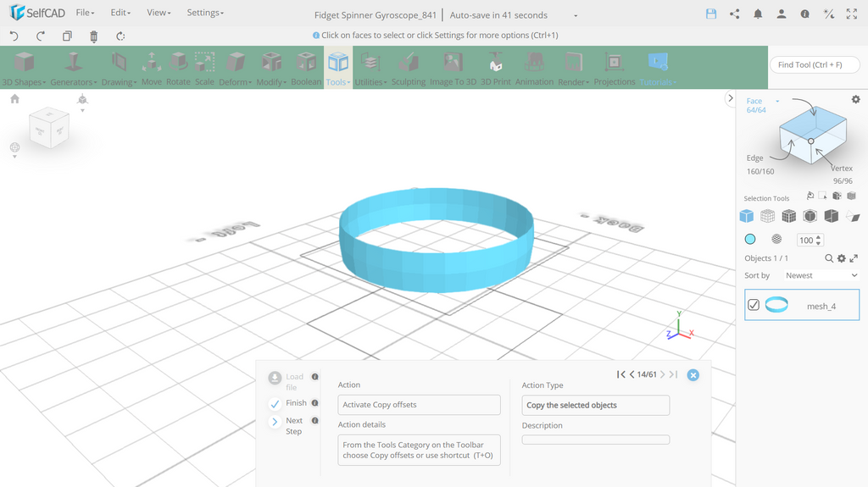Open the project title dropdown arrow
Viewport: 868px width, 487px height.
[x=576, y=15]
